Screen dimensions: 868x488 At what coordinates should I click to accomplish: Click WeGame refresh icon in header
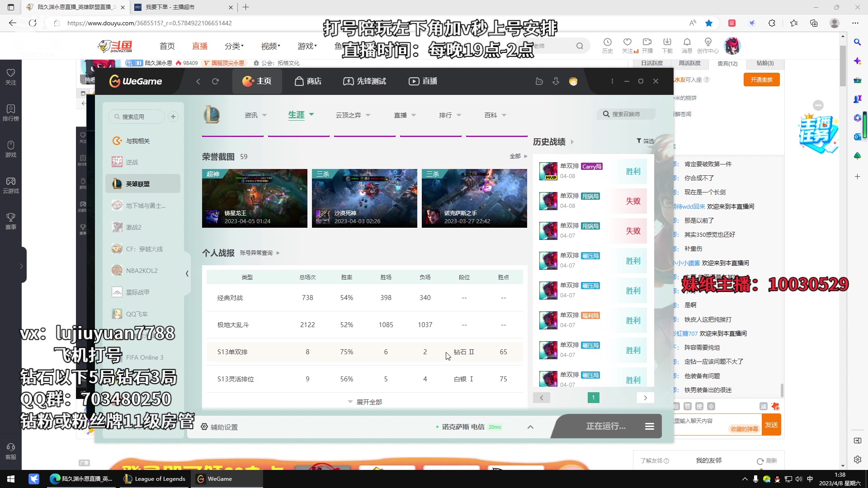[215, 81]
